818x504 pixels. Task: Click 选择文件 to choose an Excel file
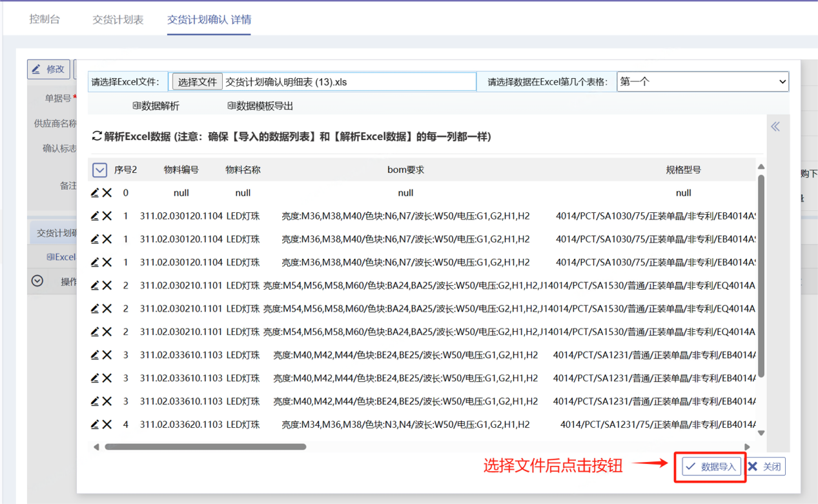point(198,82)
